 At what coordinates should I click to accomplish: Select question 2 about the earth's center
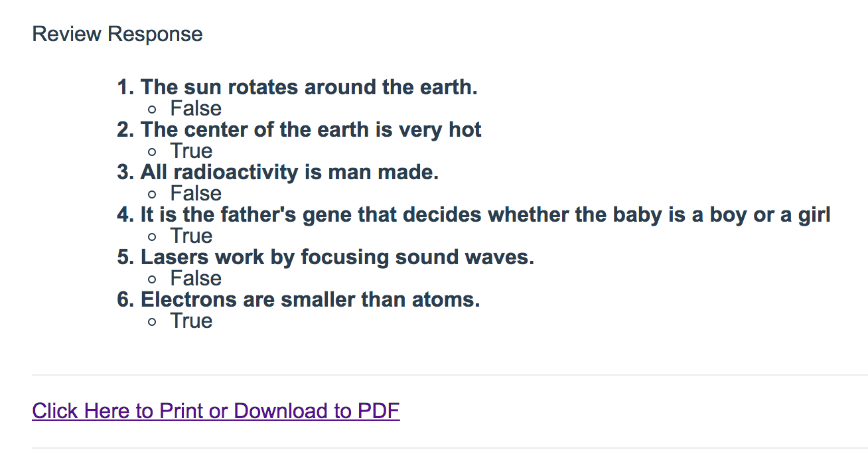[311, 129]
